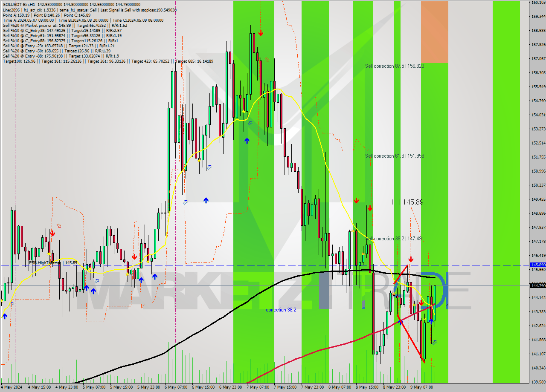Image resolution: width=546 pixels, height=392 pixels.
Task: Click the orange zone rectangle at chart top
Action: (434, 32)
